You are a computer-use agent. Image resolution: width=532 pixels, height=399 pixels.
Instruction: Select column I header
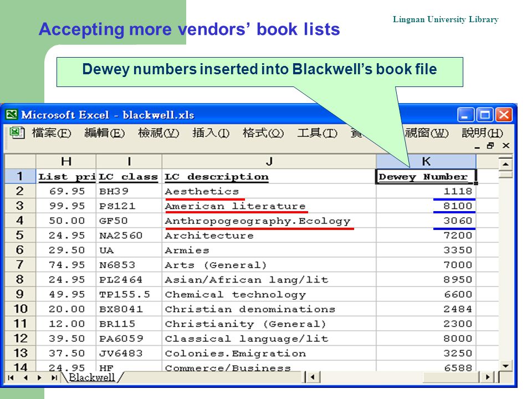(129, 161)
